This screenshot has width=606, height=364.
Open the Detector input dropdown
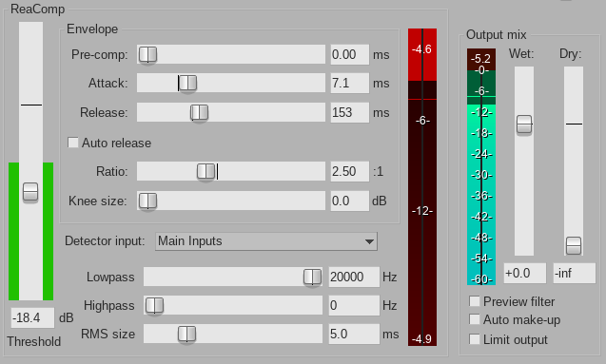point(266,241)
